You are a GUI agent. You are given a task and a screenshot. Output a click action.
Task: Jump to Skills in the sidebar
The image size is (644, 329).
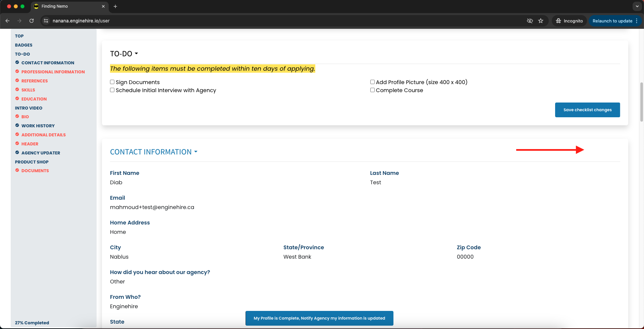pos(28,90)
